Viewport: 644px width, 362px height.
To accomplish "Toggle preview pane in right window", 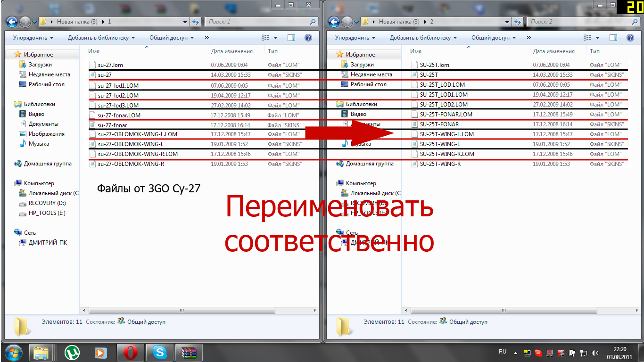I will 613,38.
